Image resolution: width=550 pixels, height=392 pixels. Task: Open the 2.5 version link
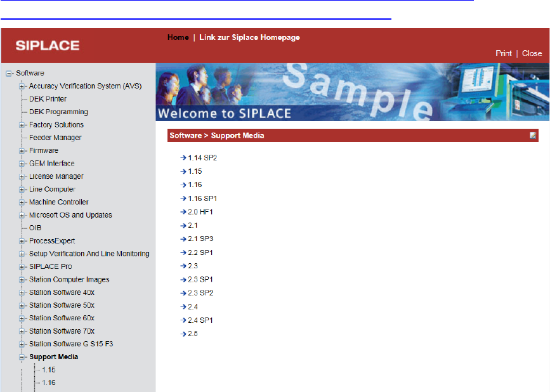pos(193,334)
